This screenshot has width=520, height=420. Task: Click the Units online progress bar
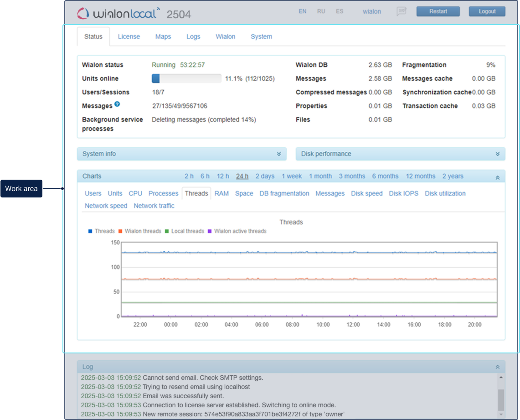pyautogui.click(x=186, y=78)
